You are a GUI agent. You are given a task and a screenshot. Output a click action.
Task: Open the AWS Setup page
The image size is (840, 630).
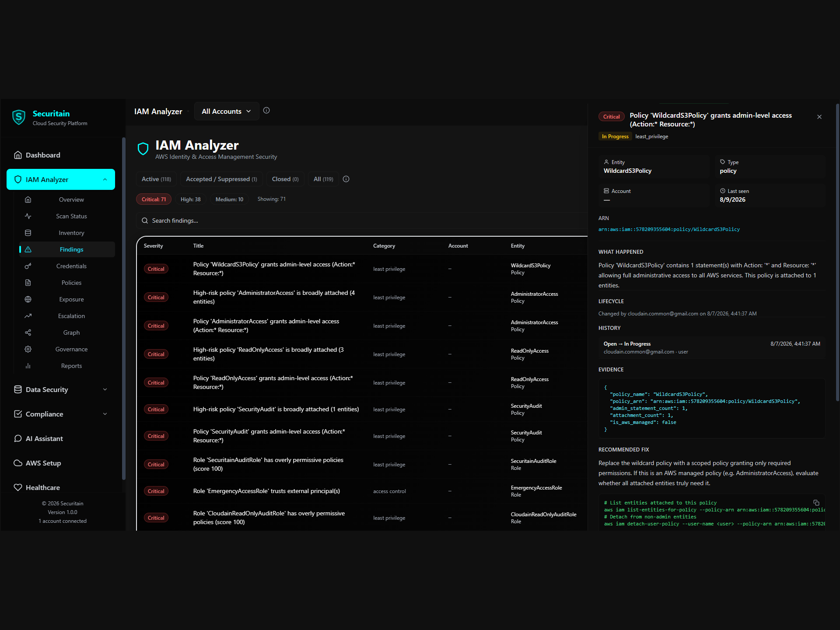pyautogui.click(x=61, y=463)
